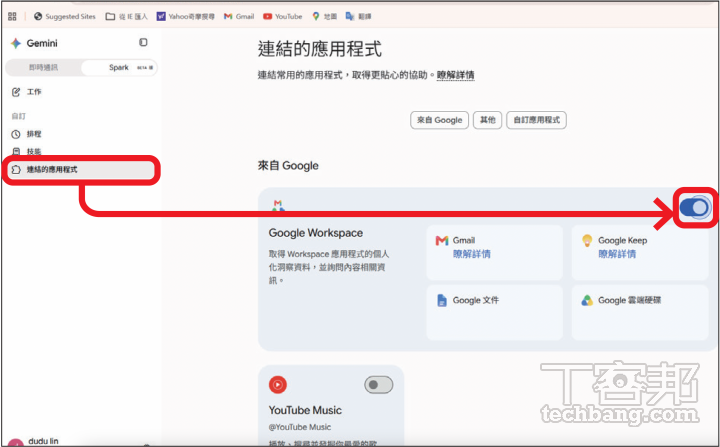Filter apps by 來自 Google chip
Screen dimensions: 720x447
point(439,120)
